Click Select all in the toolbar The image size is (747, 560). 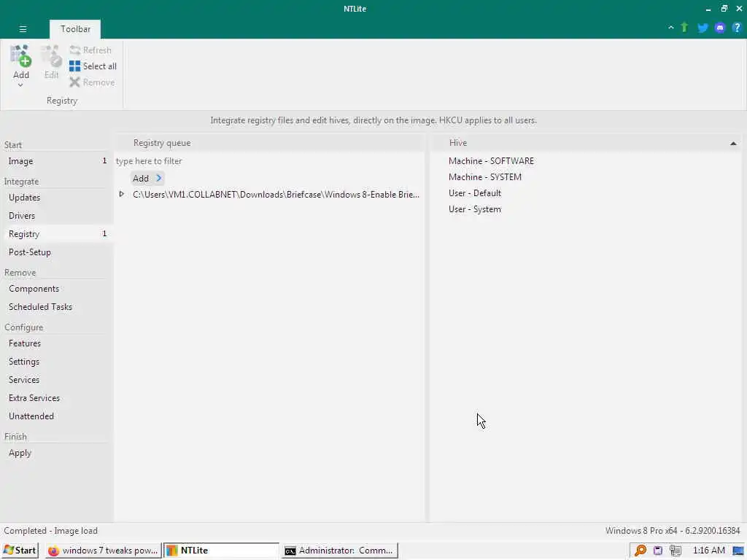[x=93, y=66]
